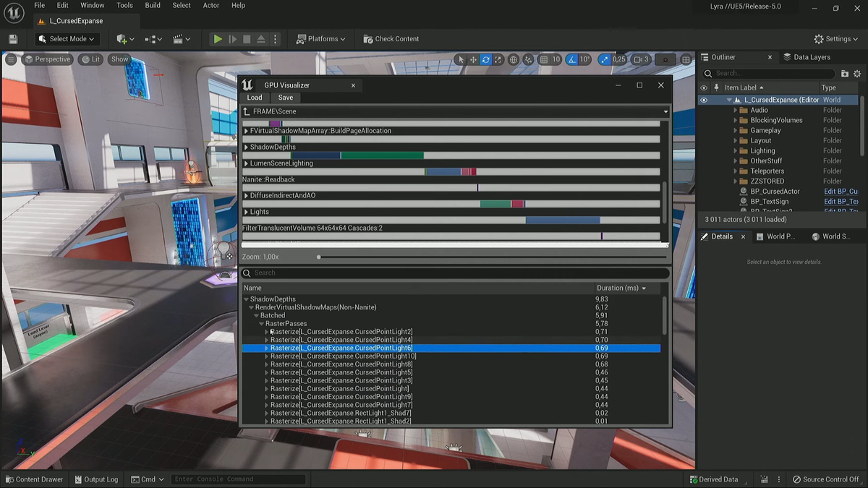Open the Content Drawer
868x488 pixels.
(34, 479)
